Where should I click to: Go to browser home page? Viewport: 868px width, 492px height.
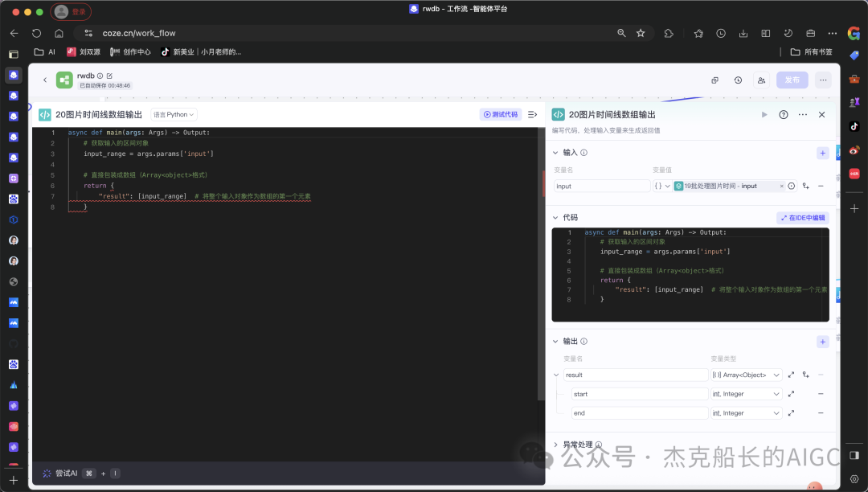(x=59, y=33)
